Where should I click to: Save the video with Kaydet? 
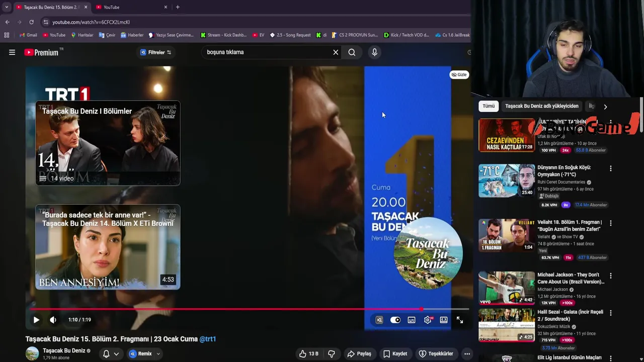(395, 354)
